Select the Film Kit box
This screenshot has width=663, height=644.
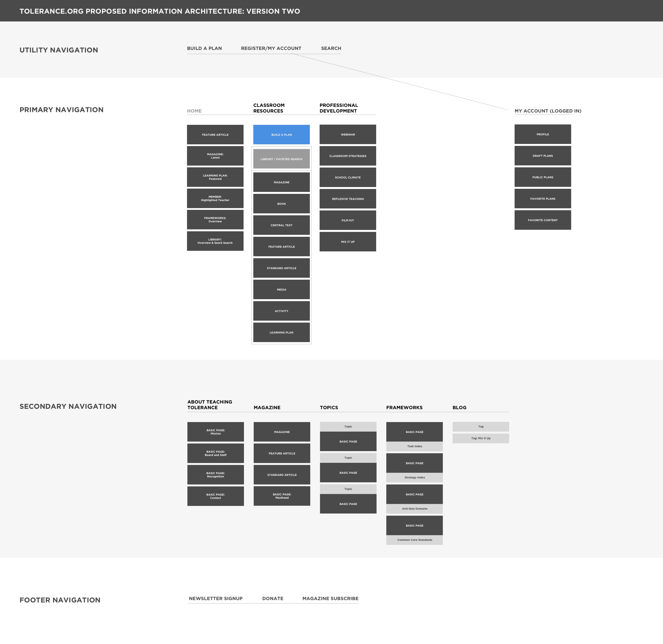coord(348,220)
